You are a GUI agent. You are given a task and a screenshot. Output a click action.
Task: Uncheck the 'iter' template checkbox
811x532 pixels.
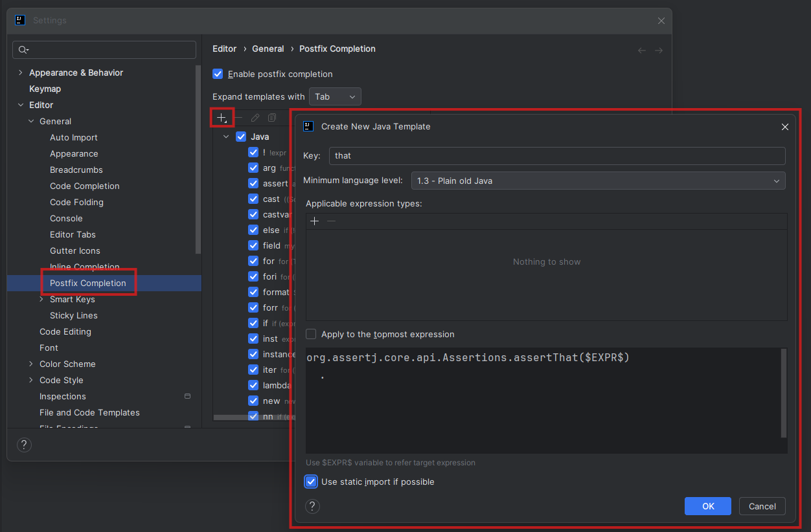(x=253, y=370)
